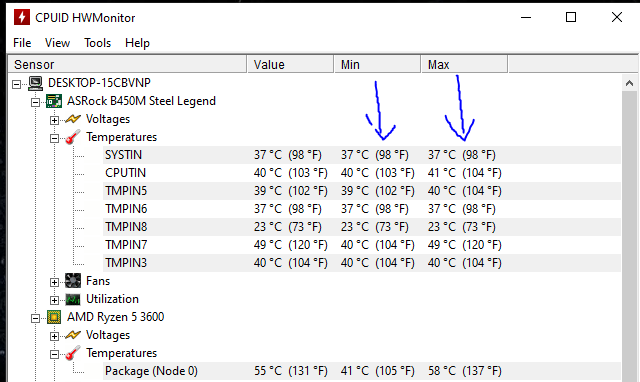This screenshot has width=640, height=382.
Task: Click the vertical scrollbar track
Action: tap(629, 237)
